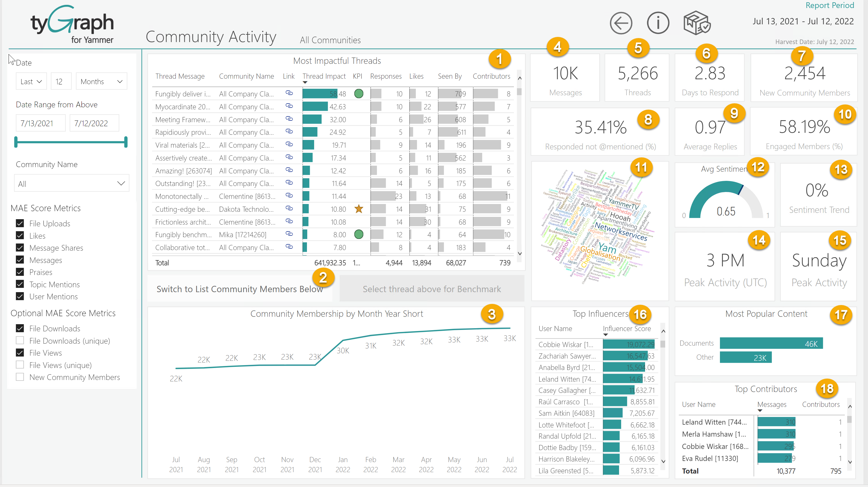Click Switch to List Community Members Below
This screenshot has height=487, width=868.
pyautogui.click(x=239, y=289)
